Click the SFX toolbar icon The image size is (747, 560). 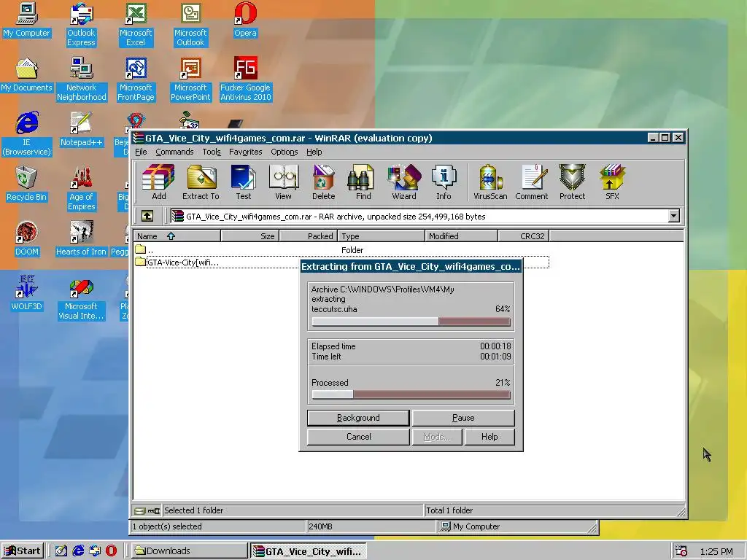click(612, 182)
